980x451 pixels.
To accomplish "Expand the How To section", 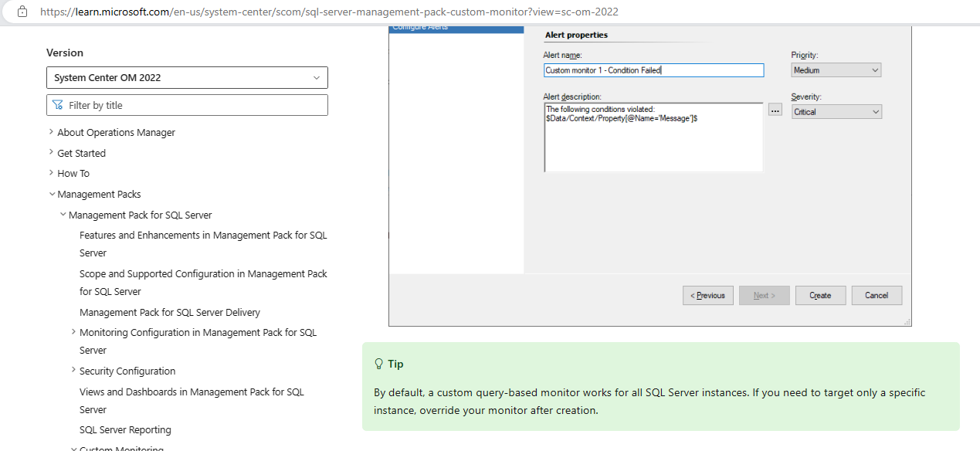I will pos(51,173).
